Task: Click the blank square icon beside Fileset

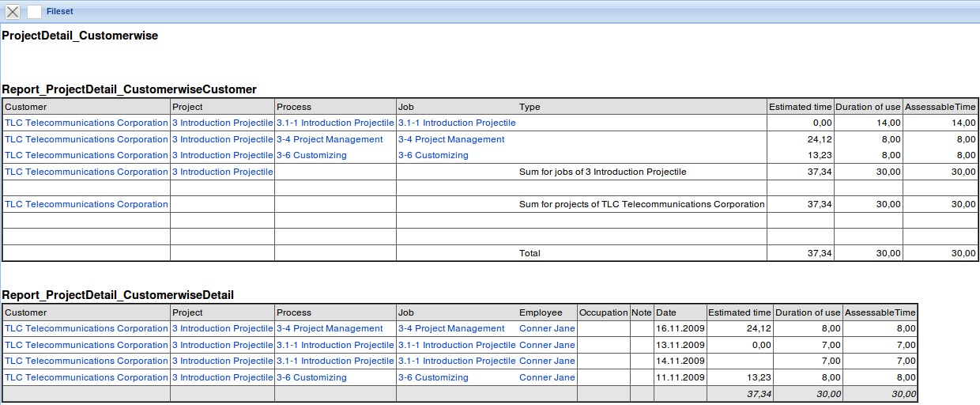Action: [34, 12]
